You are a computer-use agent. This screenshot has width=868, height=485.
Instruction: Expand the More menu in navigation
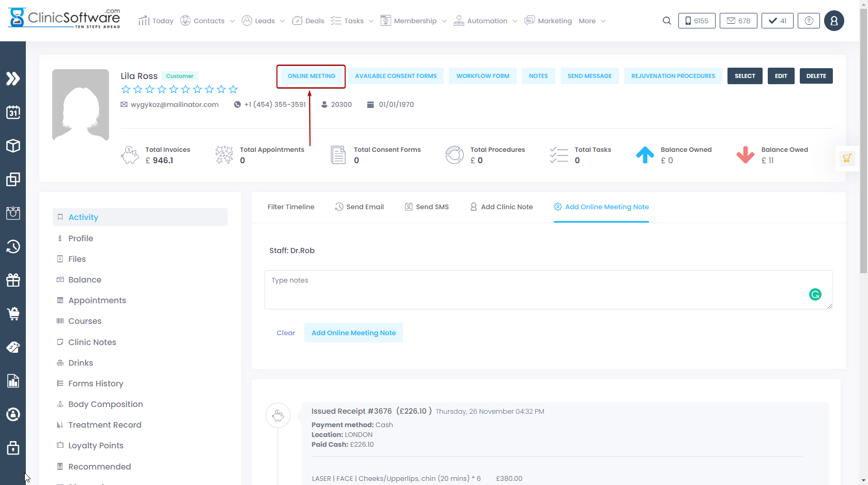(592, 21)
